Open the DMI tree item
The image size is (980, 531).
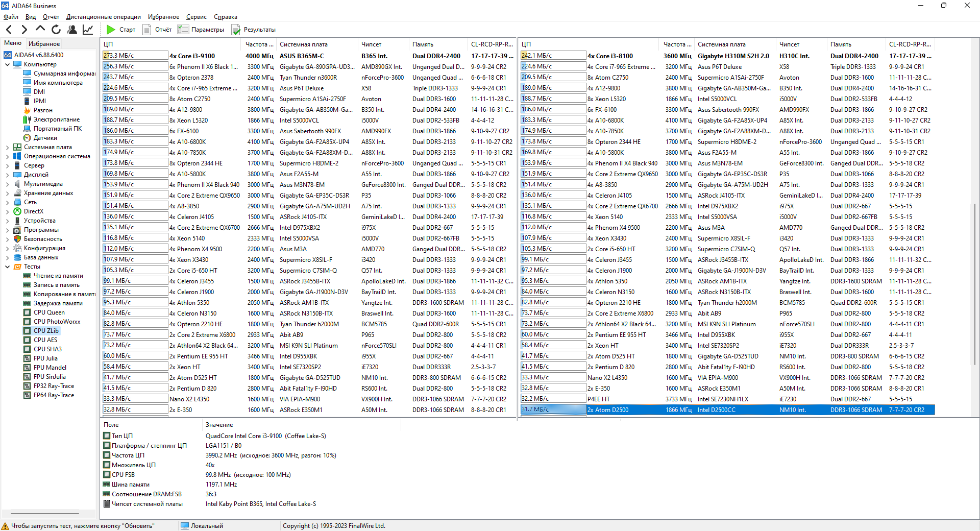tap(34, 92)
